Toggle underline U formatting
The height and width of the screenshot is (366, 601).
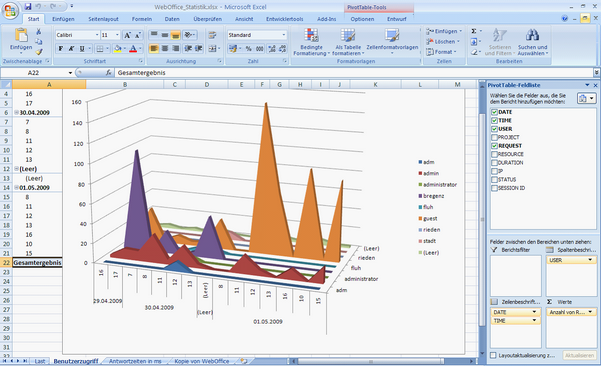[82, 49]
